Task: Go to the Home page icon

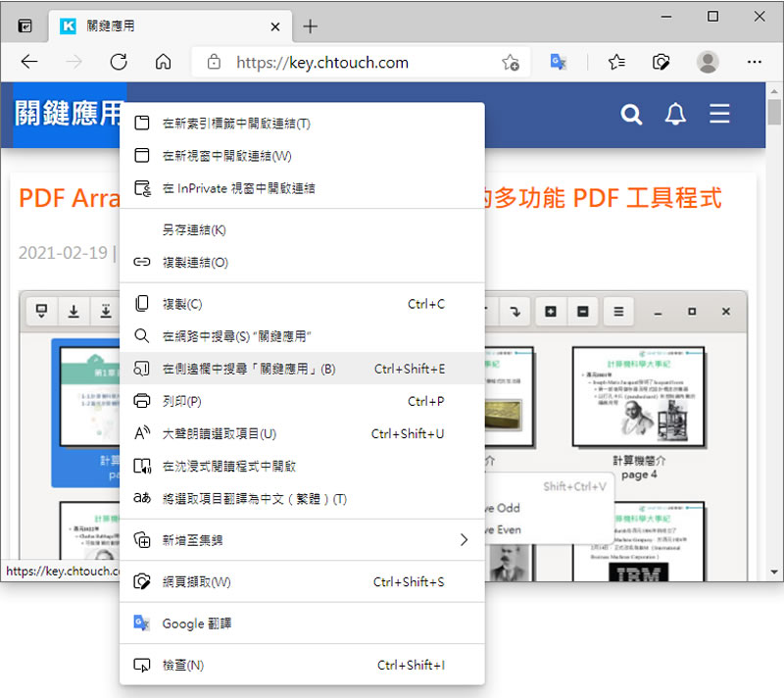Action: (x=163, y=62)
